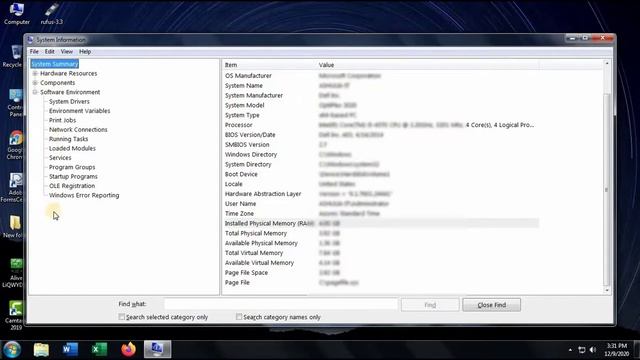
Task: Select Print Jobs in the tree
Action: [x=62, y=120]
